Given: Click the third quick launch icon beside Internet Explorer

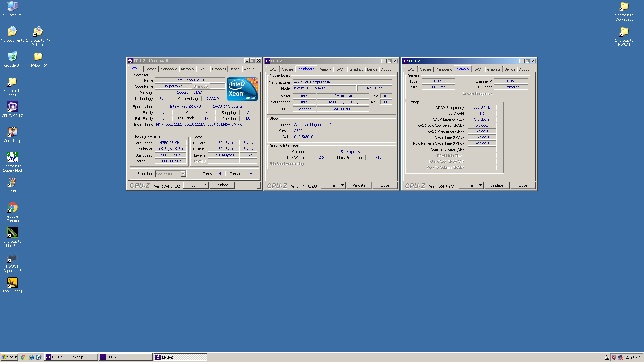Looking at the screenshot, I should point(39,357).
